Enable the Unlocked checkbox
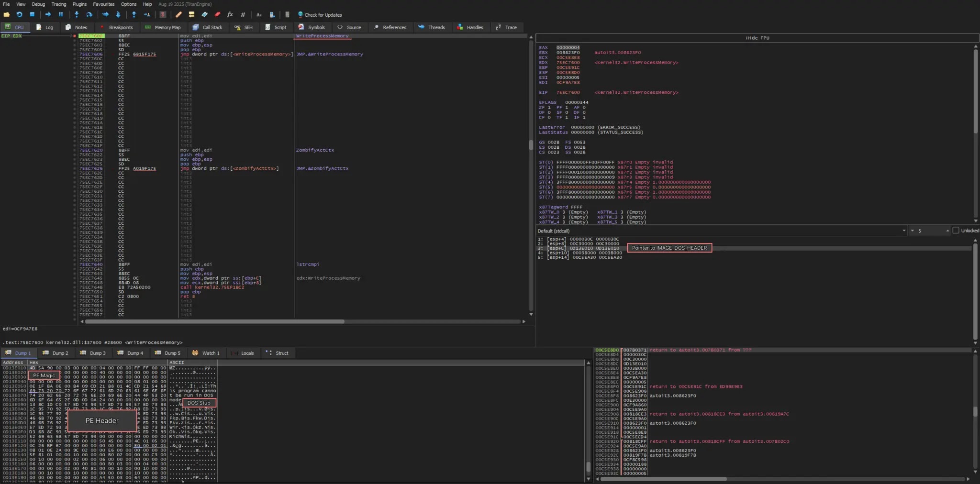Viewport: 980px width, 484px height. (x=956, y=231)
